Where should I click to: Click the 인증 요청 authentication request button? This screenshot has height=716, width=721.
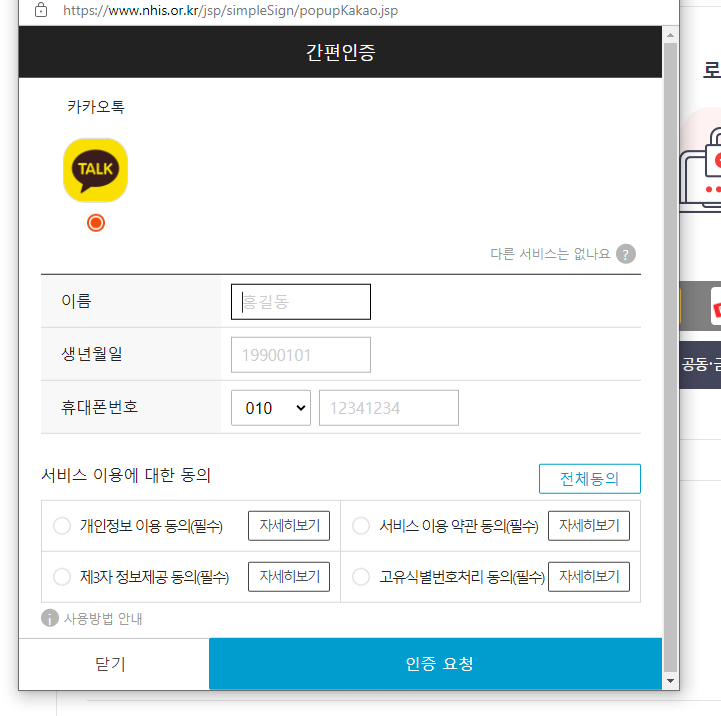tap(435, 664)
